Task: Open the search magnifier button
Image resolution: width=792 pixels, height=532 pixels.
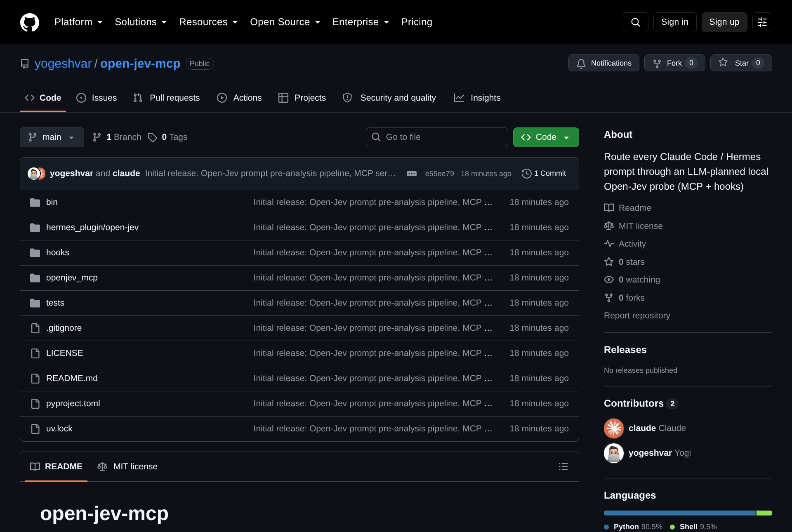Action: [x=636, y=22]
